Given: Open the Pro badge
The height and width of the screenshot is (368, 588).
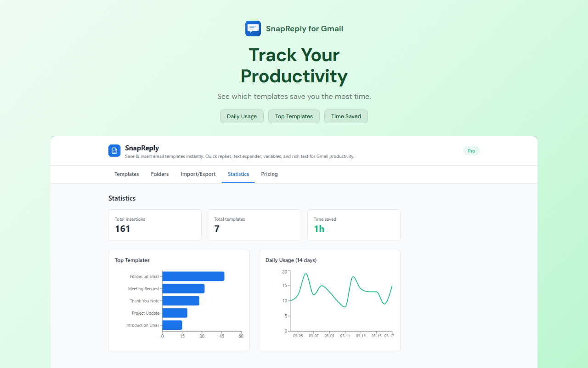Looking at the screenshot, I should (471, 150).
